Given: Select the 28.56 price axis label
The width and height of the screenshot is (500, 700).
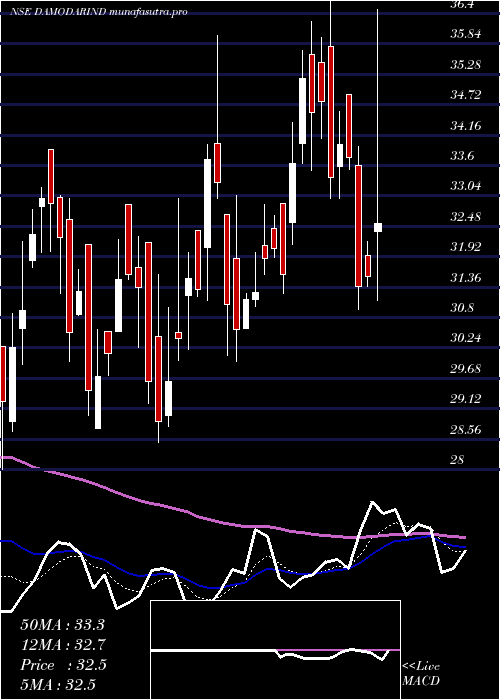Looking at the screenshot, I should coord(466,429).
